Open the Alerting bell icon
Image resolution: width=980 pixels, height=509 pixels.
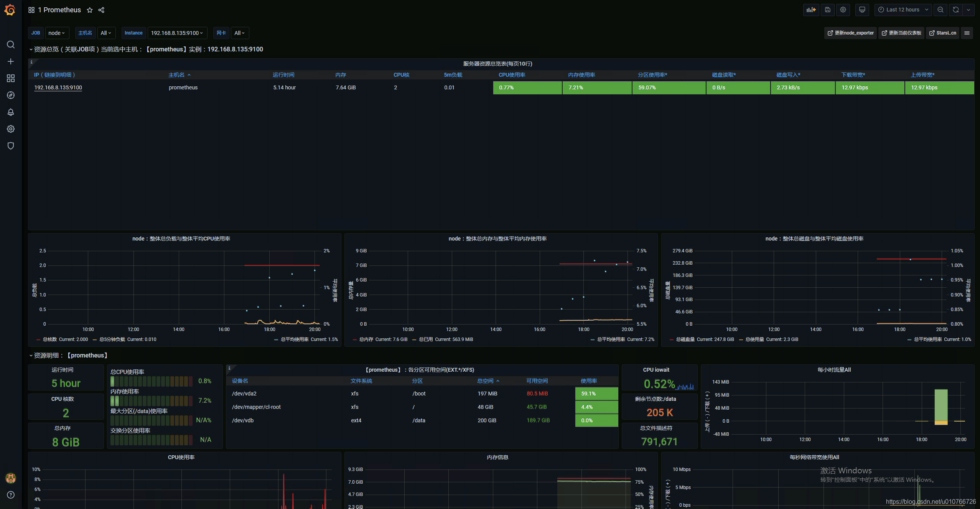[x=11, y=112]
